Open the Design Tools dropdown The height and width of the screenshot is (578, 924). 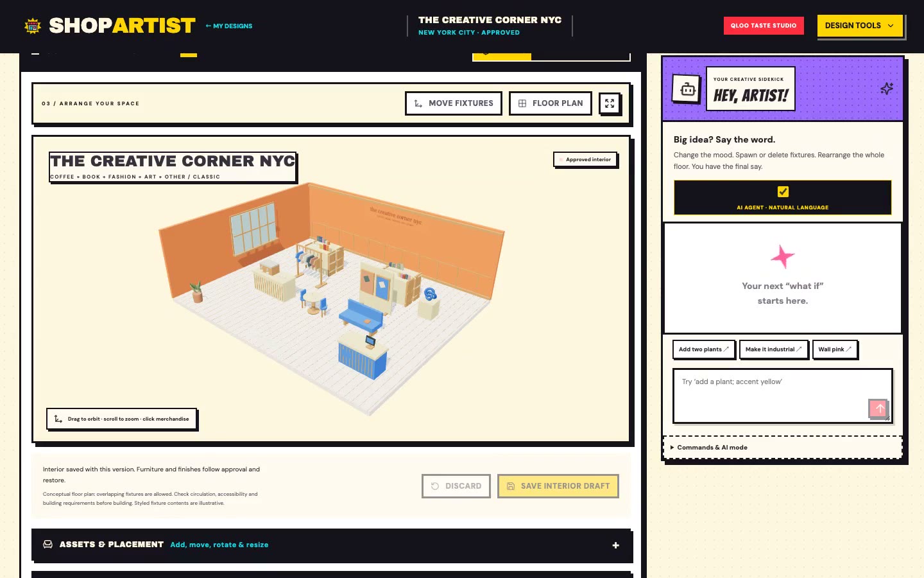[860, 26]
